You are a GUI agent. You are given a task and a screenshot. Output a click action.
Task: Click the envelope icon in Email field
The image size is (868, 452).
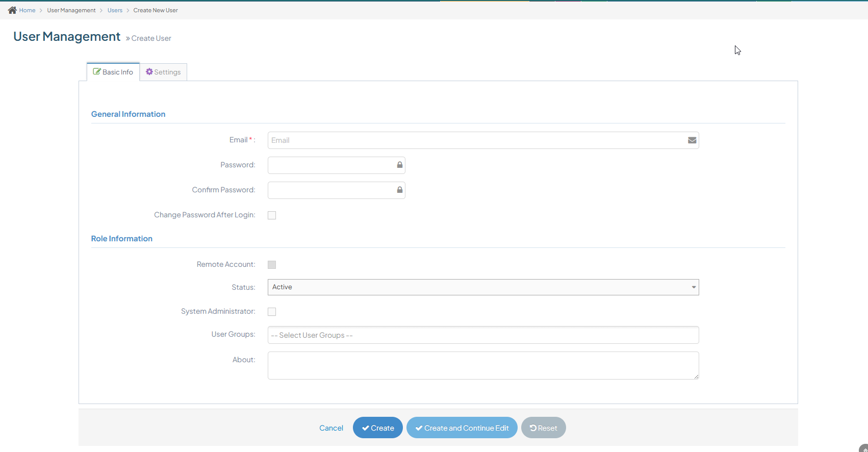click(692, 140)
